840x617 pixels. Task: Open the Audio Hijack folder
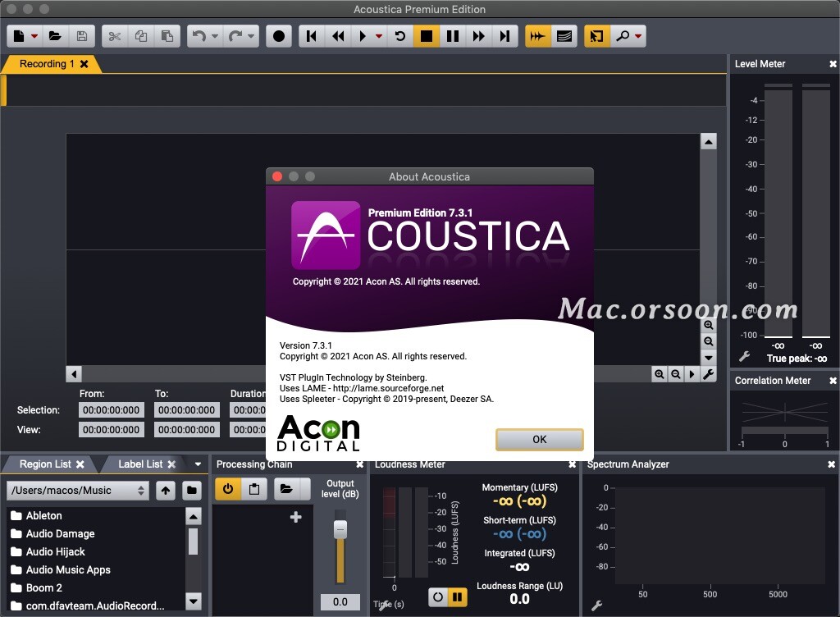(55, 551)
